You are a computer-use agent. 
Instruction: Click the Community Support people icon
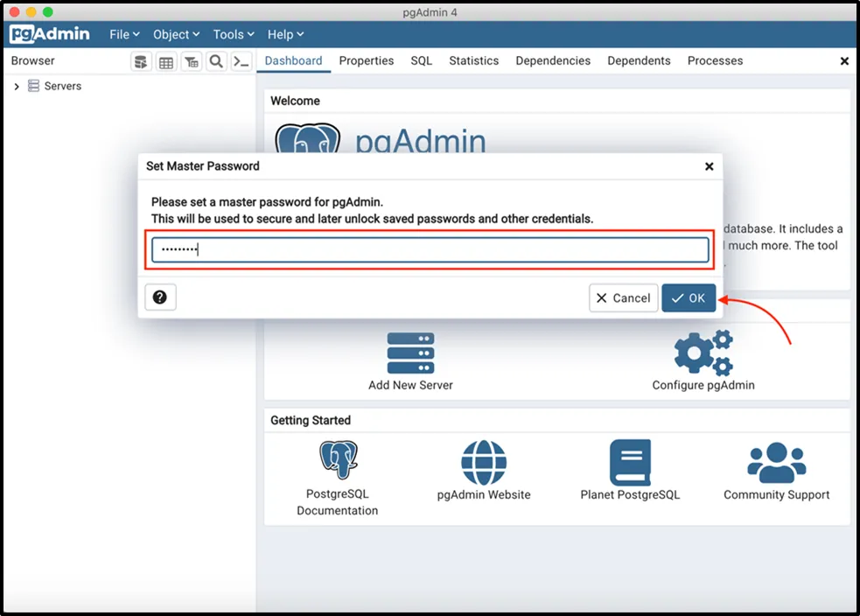[x=776, y=462]
